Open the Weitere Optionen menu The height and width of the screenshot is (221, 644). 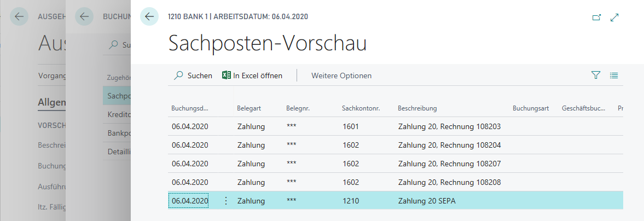[341, 75]
